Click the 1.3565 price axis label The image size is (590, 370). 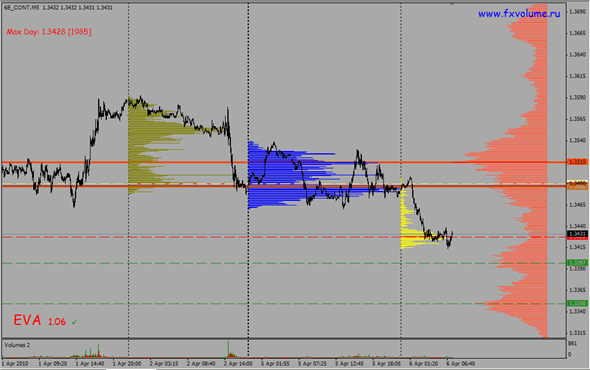click(x=578, y=119)
